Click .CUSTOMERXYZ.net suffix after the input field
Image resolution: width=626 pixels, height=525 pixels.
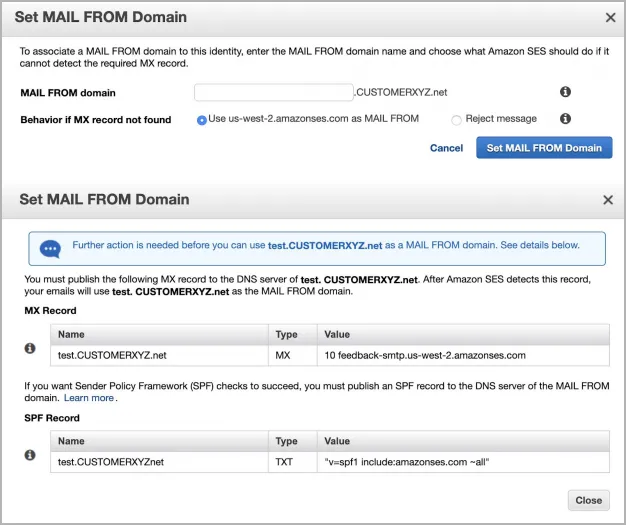[x=400, y=92]
